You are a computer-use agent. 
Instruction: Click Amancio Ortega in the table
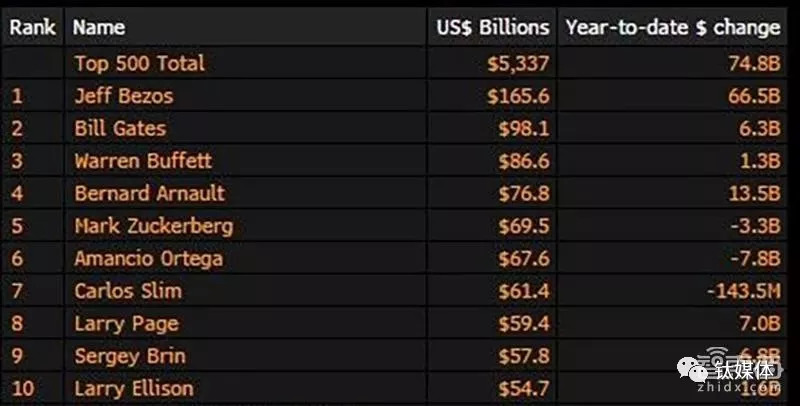(x=148, y=258)
